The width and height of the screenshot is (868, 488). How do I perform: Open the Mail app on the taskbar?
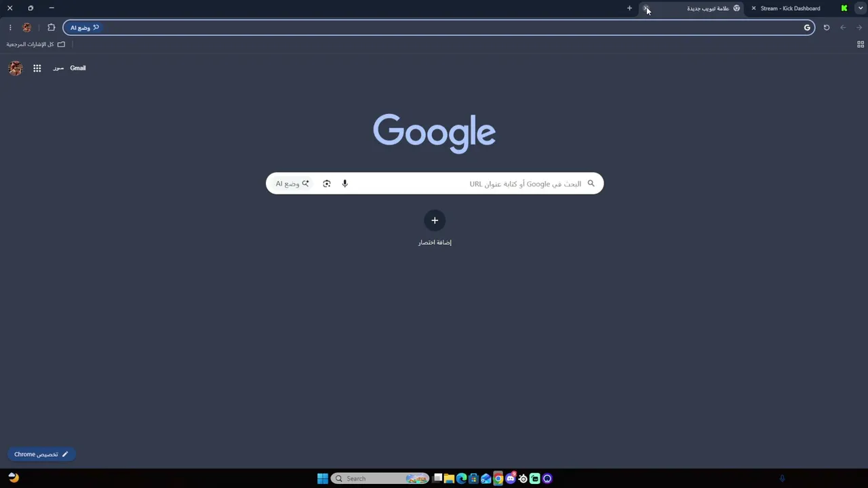486,479
